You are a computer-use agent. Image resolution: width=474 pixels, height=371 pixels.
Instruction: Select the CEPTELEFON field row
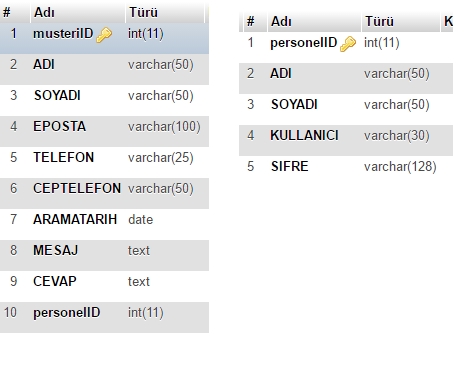[x=104, y=193]
